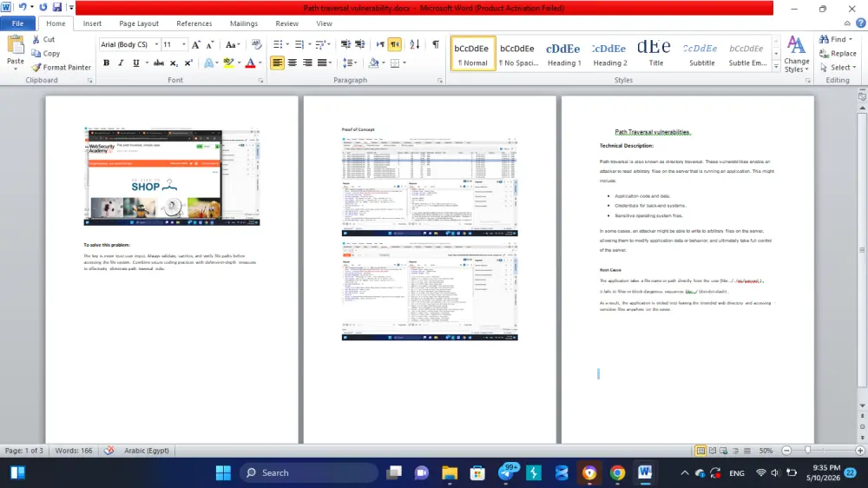Switch to the Mailings tab
868x488 pixels.
244,23
